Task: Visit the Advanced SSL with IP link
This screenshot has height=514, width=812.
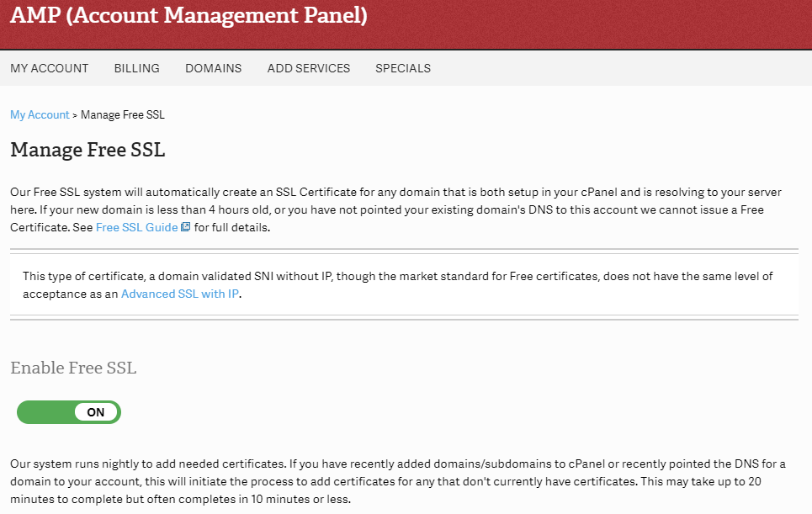Action: pyautogui.click(x=181, y=294)
